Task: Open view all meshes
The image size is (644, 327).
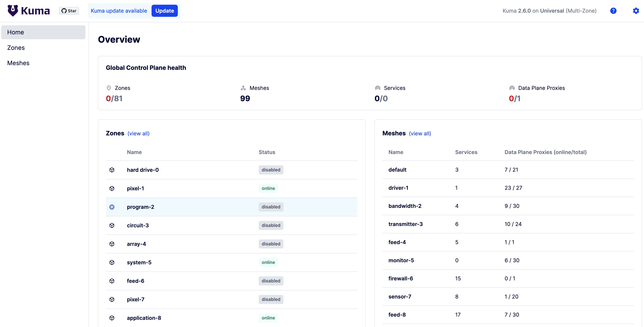Action: 420,133
